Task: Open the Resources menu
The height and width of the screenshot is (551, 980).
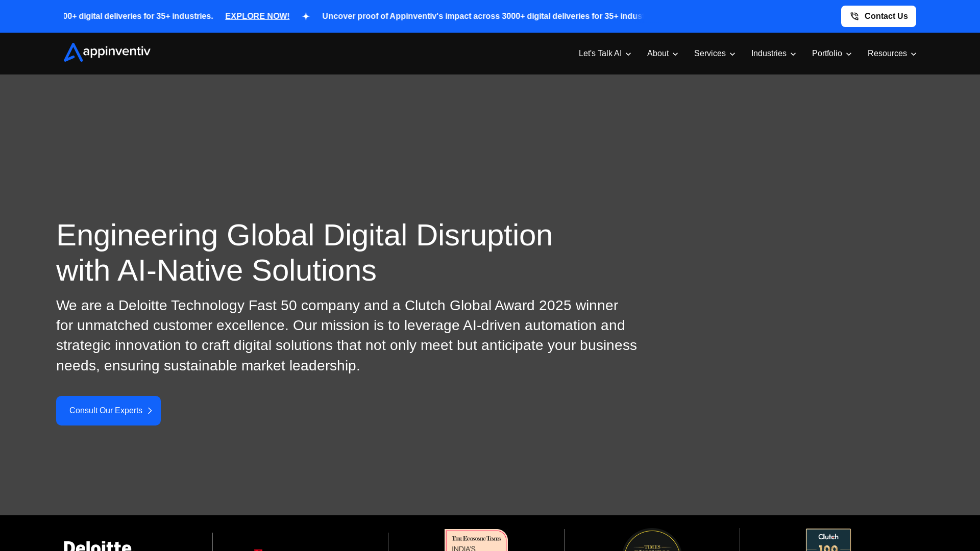Action: [x=892, y=54]
